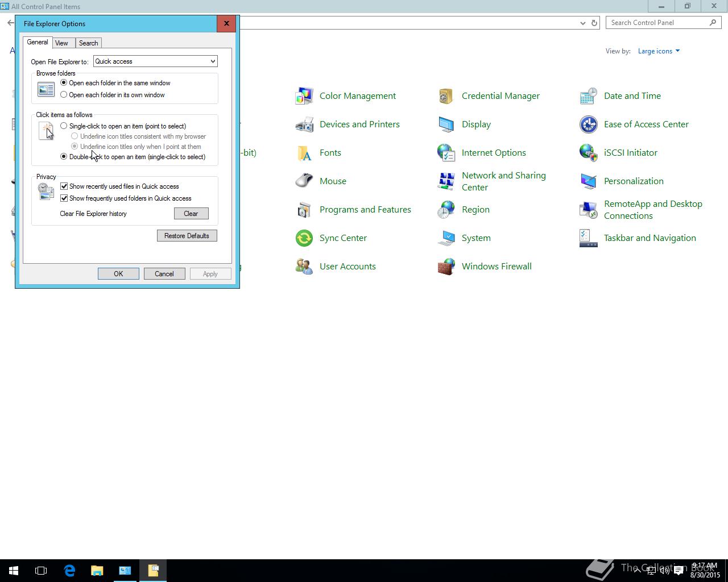Viewport: 728px width, 582px height.
Task: Switch to the Search tab
Action: [x=88, y=43]
